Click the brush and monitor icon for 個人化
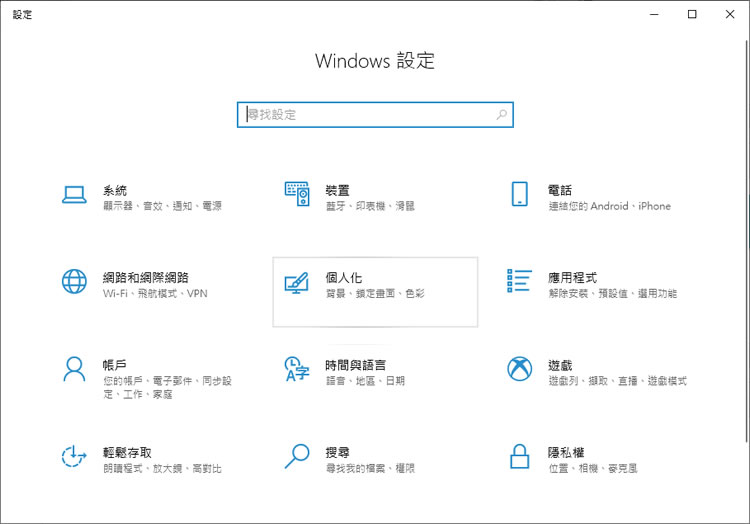Viewport: 750px width, 524px height. click(x=297, y=283)
